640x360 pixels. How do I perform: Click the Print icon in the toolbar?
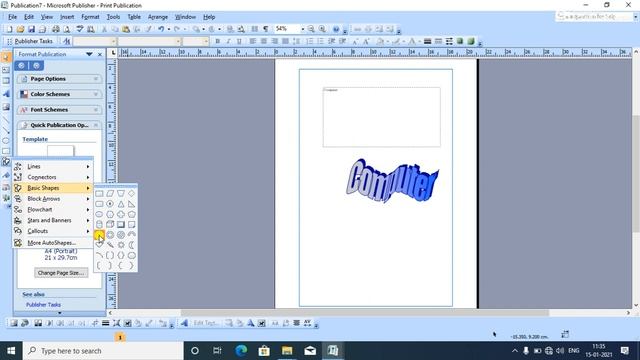tap(56, 29)
